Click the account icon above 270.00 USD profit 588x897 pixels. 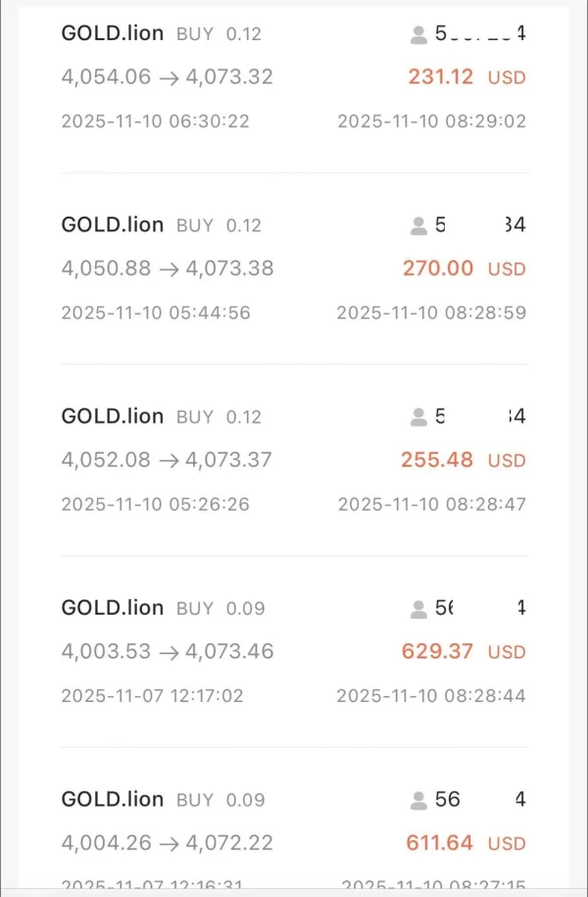tap(419, 226)
